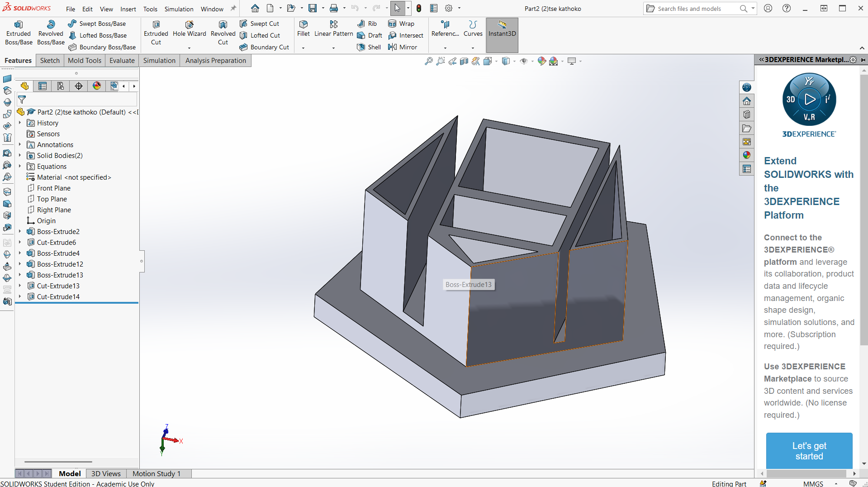Select the Shell feature tool

coord(369,47)
